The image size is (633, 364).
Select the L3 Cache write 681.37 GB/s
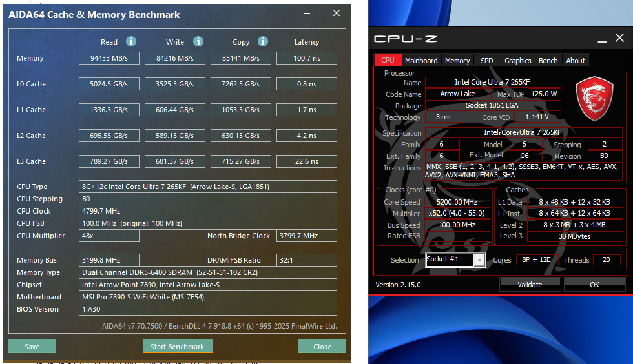pyautogui.click(x=175, y=161)
